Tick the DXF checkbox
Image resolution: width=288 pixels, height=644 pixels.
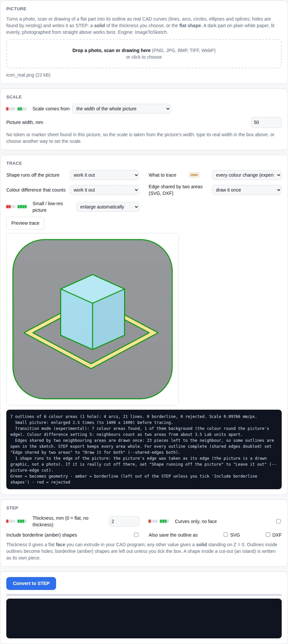(268, 535)
